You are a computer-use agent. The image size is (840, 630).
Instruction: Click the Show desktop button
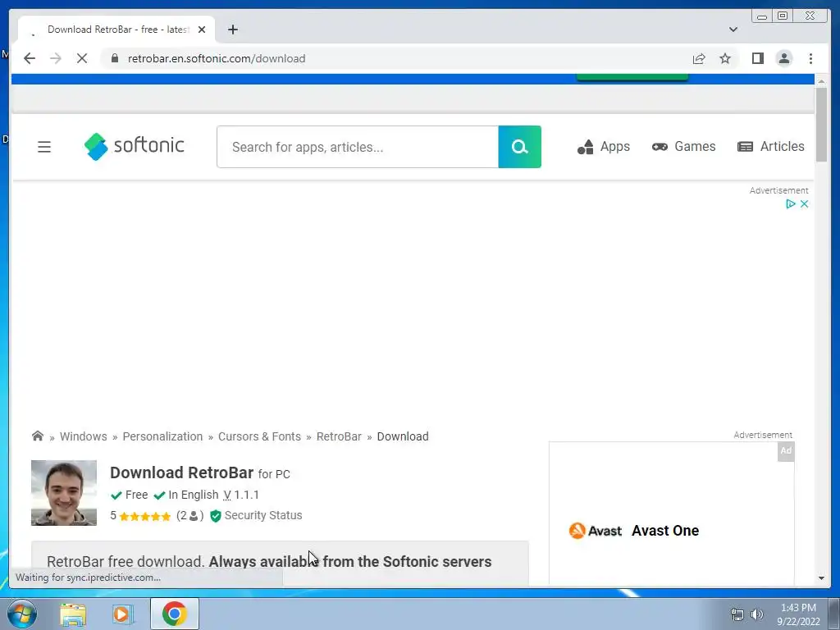tap(834, 614)
